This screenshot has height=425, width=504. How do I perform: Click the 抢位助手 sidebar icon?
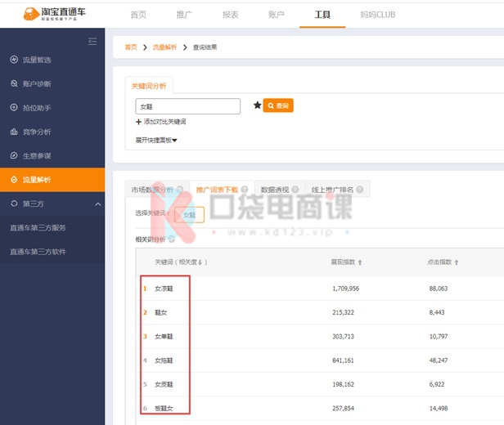[14, 108]
